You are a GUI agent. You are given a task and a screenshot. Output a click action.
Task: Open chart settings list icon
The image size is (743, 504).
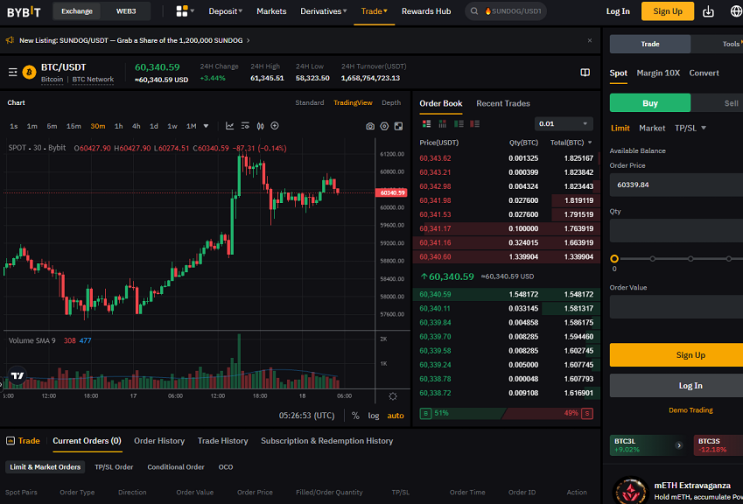click(245, 126)
